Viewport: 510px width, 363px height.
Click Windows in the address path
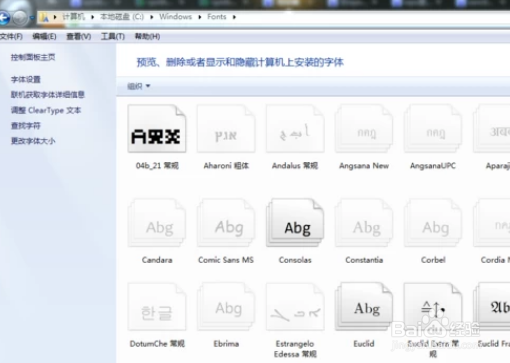(176, 17)
